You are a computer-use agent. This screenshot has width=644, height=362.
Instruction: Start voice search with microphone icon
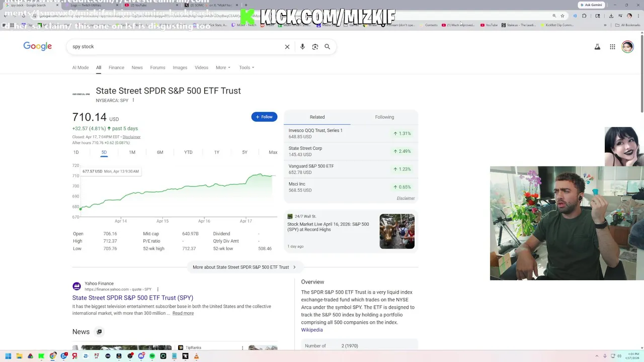click(x=302, y=47)
